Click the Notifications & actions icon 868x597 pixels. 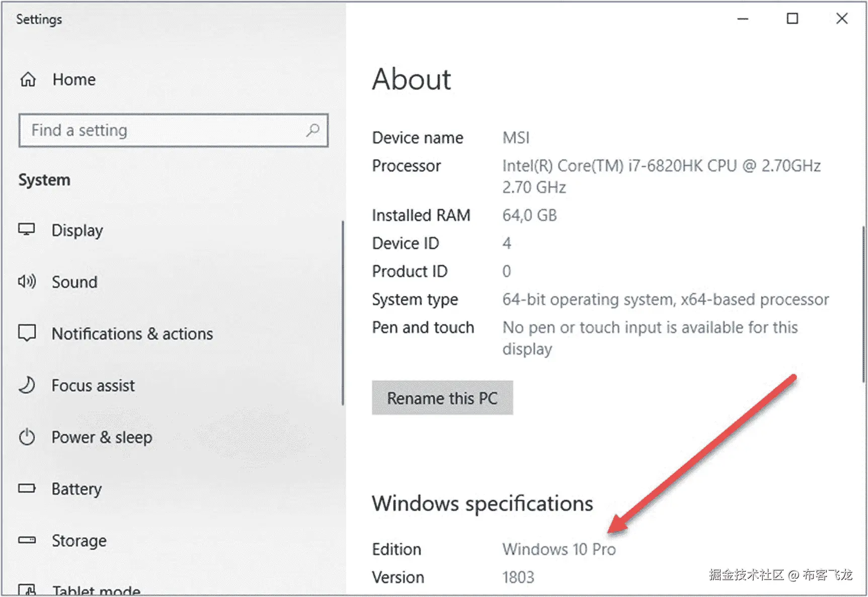27,333
